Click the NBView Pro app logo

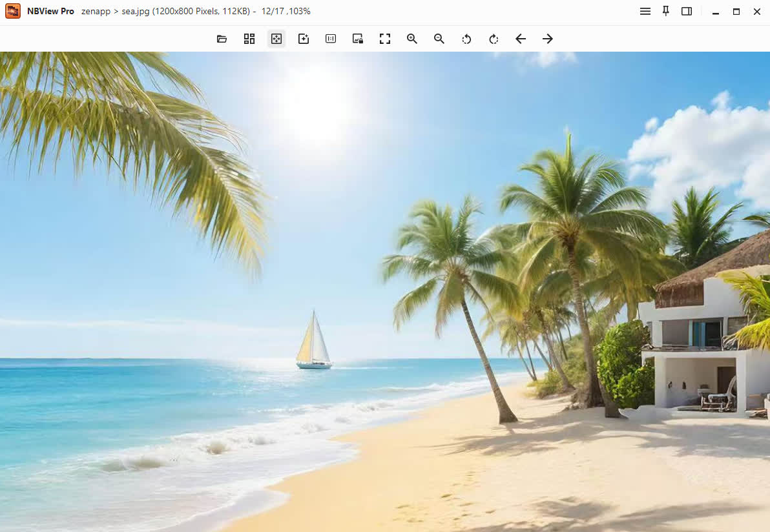13,11
